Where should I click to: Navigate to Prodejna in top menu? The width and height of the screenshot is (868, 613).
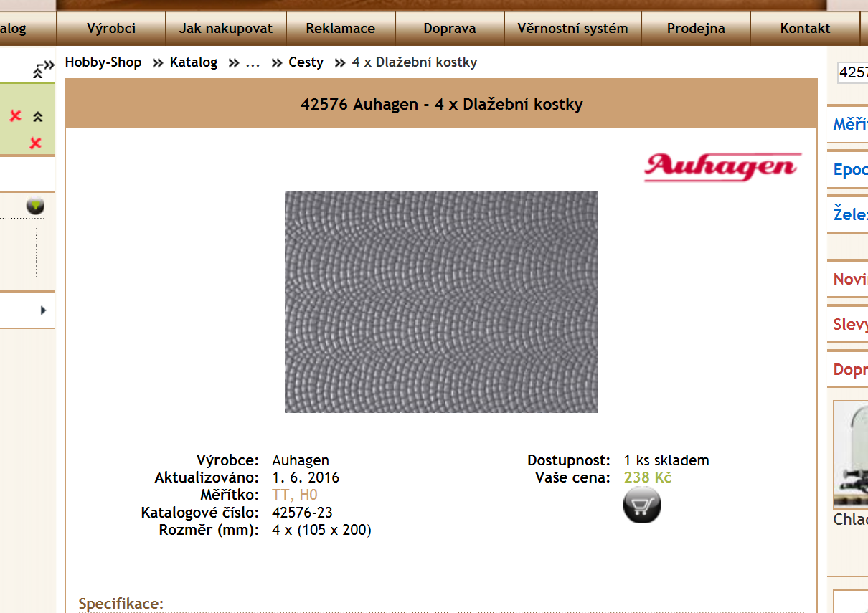(x=696, y=29)
